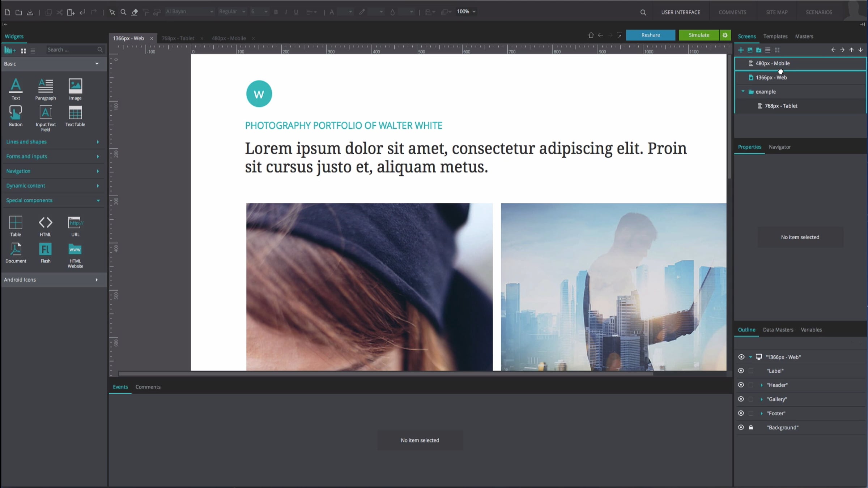Screen dimensions: 868x488
Task: Toggle lock box for "Header" layer
Action: click(751, 385)
